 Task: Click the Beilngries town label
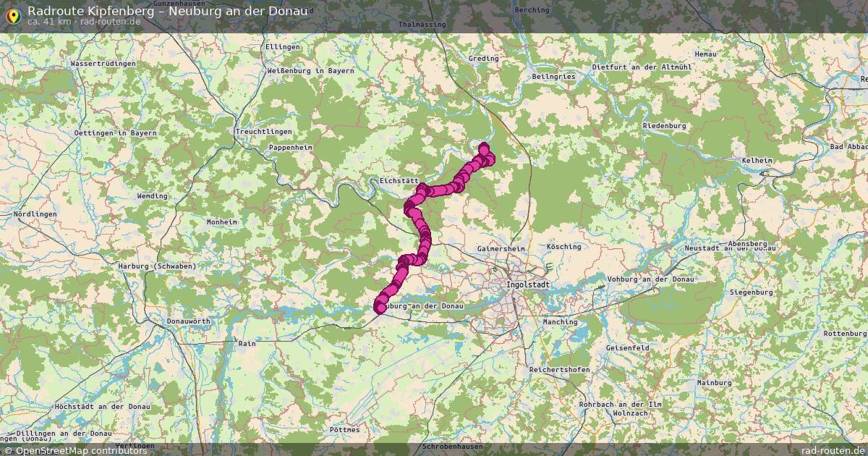coord(553,76)
